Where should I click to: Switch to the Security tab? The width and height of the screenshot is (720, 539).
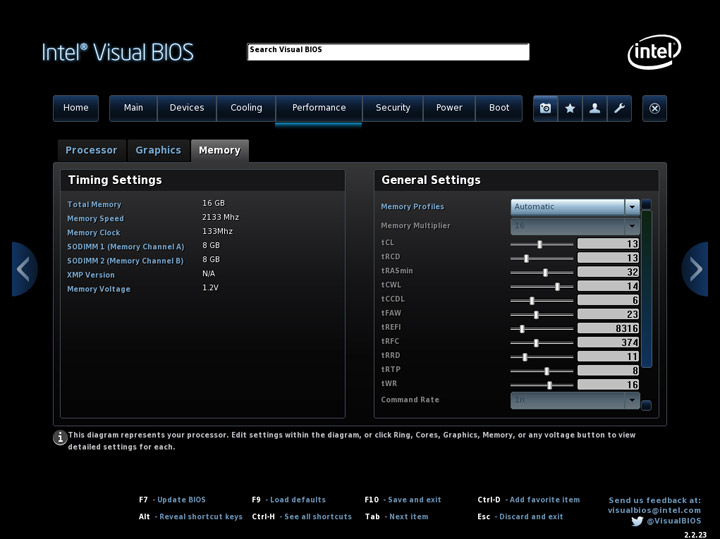pyautogui.click(x=393, y=108)
